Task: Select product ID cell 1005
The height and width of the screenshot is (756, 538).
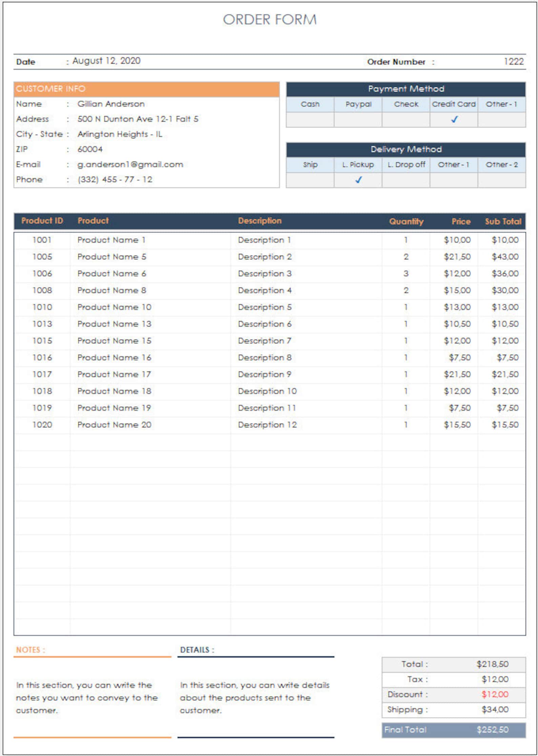Action: [x=42, y=257]
